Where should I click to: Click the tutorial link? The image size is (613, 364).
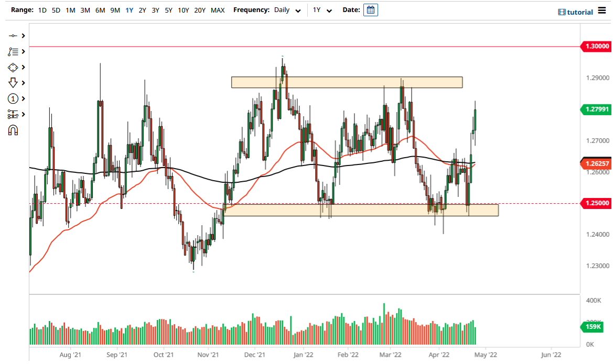[579, 12]
